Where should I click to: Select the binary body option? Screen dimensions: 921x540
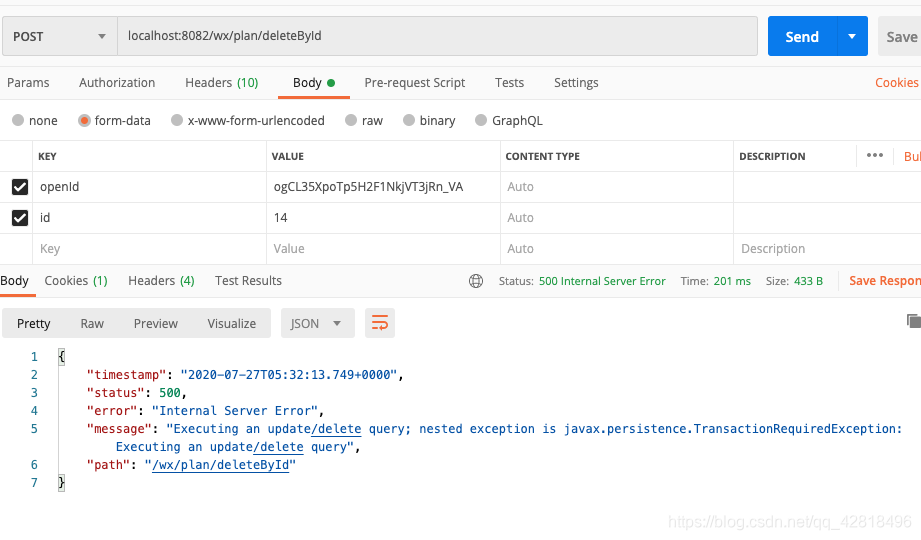tap(409, 120)
